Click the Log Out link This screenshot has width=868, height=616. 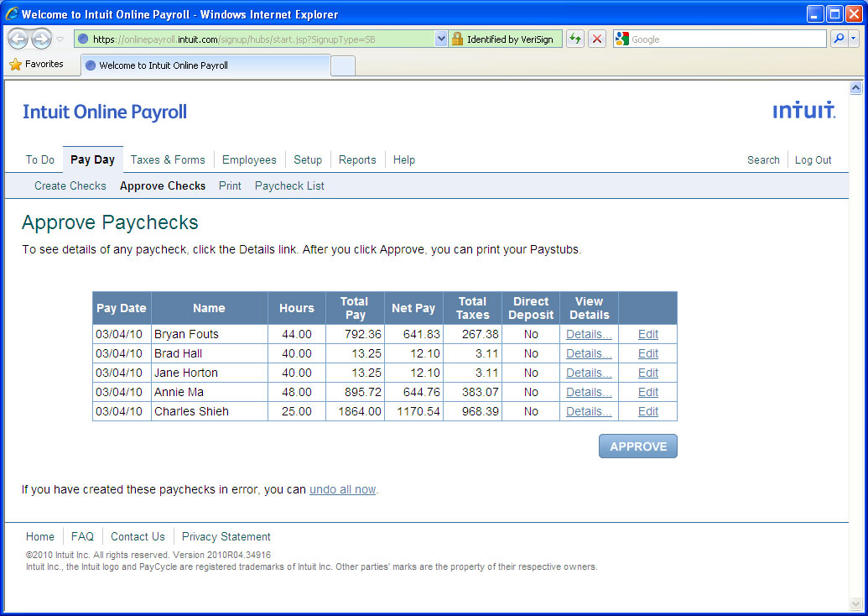(x=813, y=159)
